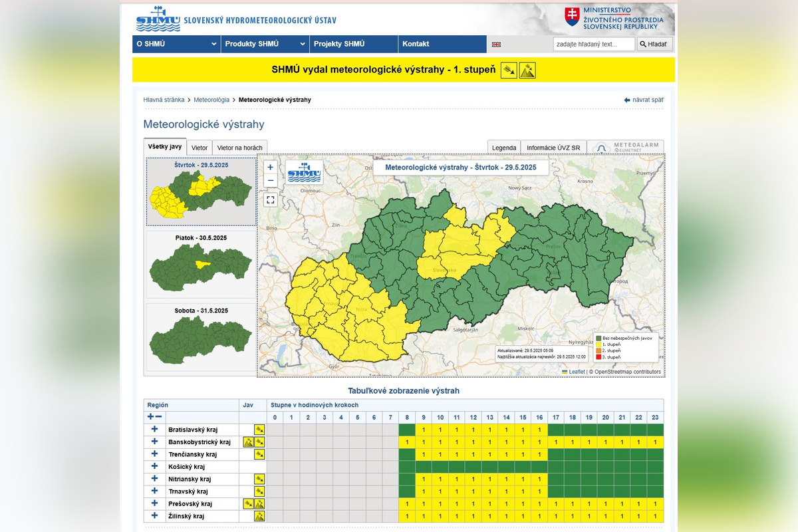This screenshot has width=798, height=532.
Task: Open the Kontakt menu item
Action: 416,45
